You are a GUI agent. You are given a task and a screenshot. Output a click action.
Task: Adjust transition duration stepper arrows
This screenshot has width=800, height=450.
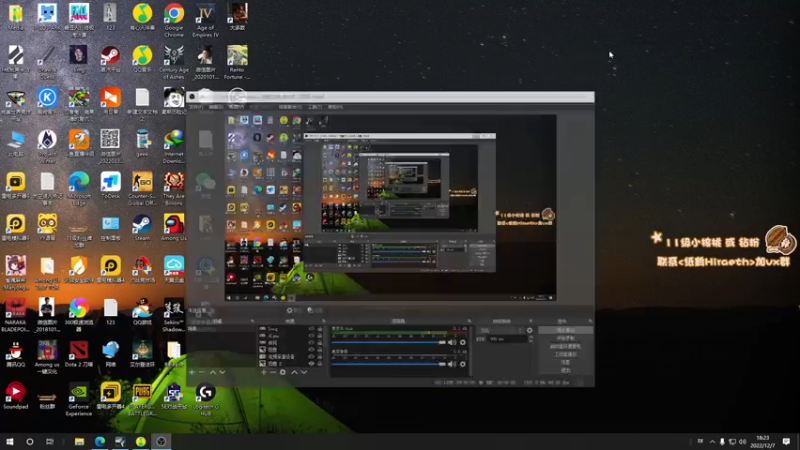(531, 339)
